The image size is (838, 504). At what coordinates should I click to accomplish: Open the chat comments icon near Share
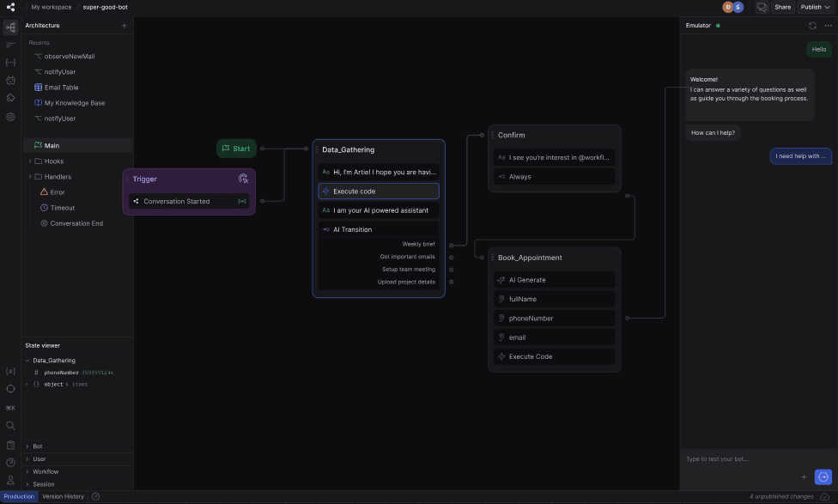click(x=761, y=7)
